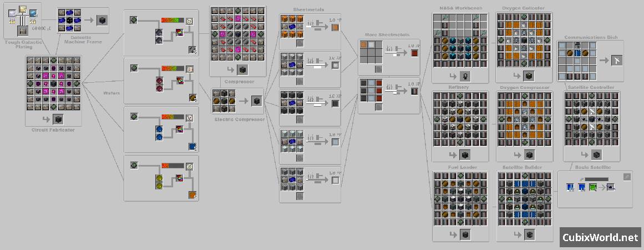Click the Circuit Fabricator output block
The width and height of the screenshot is (644, 250).
(x=58, y=119)
